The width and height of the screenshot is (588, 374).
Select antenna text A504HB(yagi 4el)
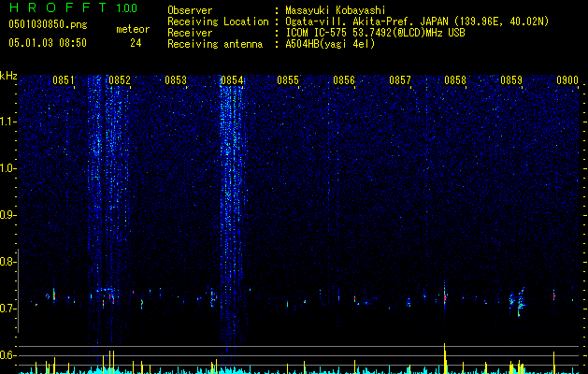tap(330, 44)
